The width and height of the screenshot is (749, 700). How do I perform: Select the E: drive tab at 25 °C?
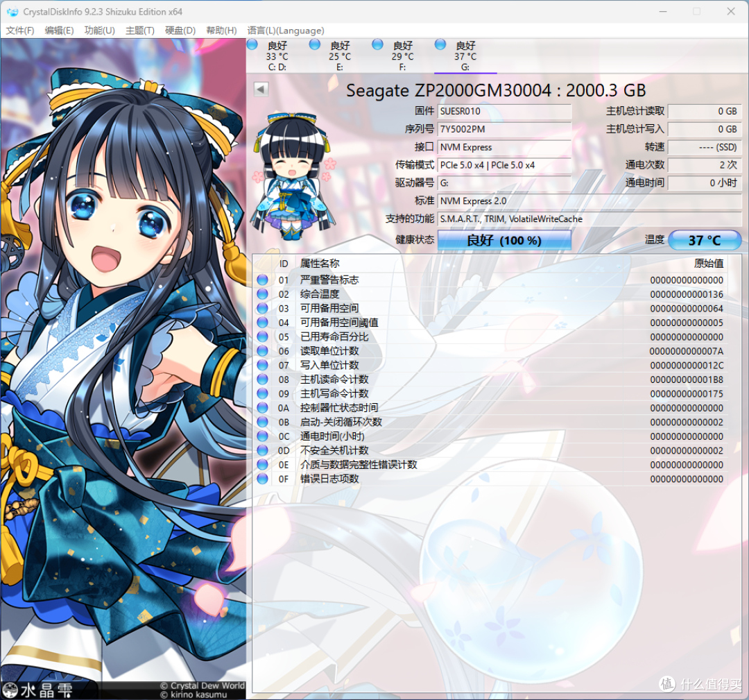pos(340,56)
